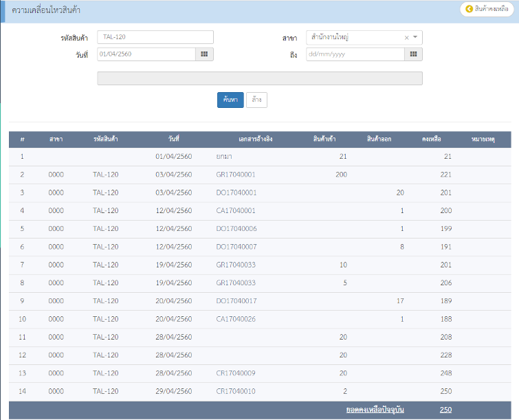519x420 pixels.
Task: Select reference GR17040001
Action: point(236,175)
